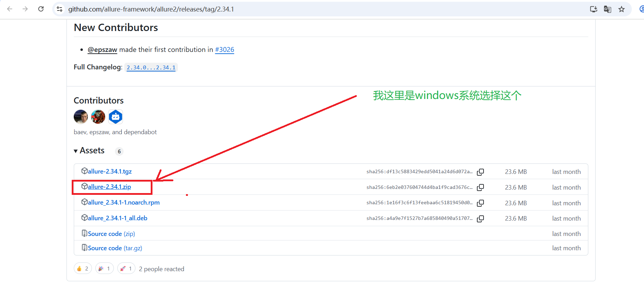Open pull request #3026

tap(225, 50)
